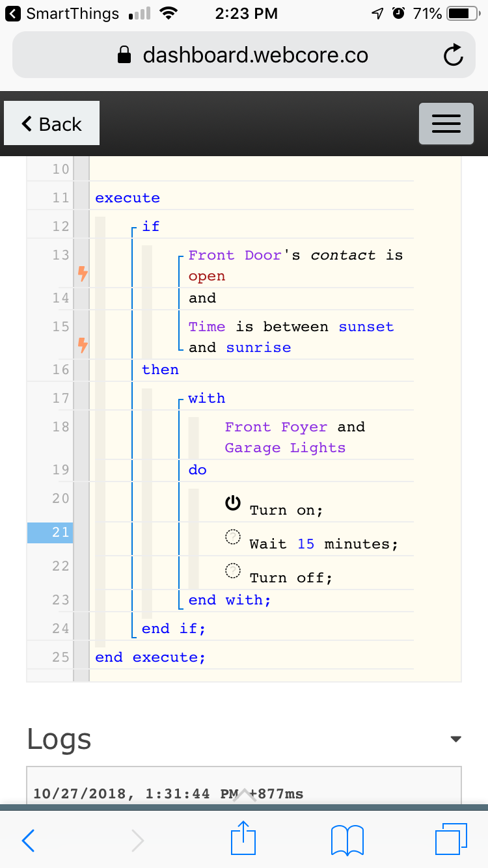Click the Garage Lights device
Screen dimensions: 488x868
(x=285, y=448)
